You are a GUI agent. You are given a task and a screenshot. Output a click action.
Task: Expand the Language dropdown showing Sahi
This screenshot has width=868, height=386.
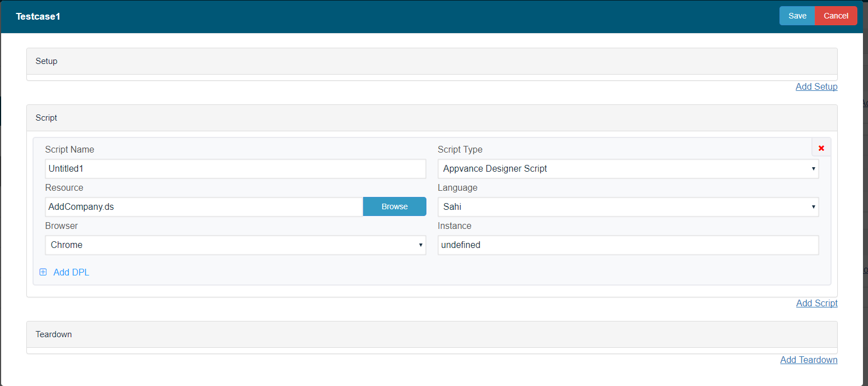pyautogui.click(x=628, y=206)
